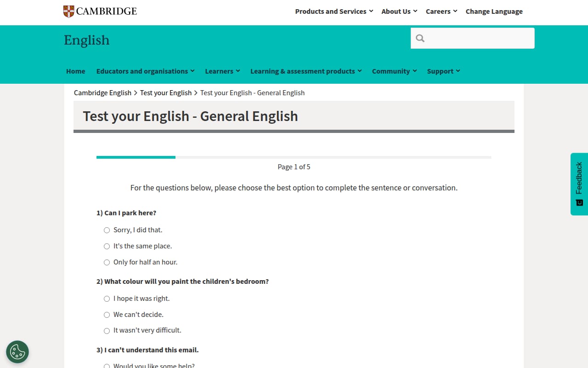588x368 pixels.
Task: Pick "It wasn't very difficult." radio button
Action: pyautogui.click(x=107, y=330)
